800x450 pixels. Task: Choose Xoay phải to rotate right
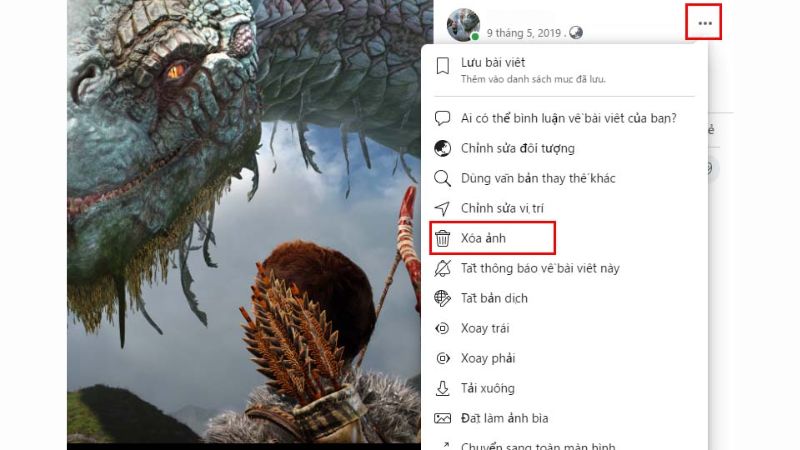(x=564, y=359)
